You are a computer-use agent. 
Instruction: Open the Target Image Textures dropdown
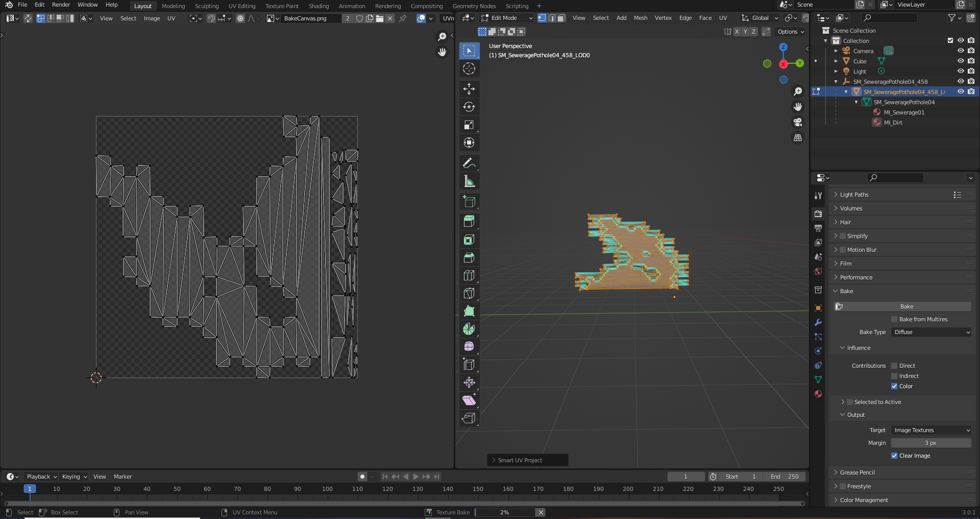932,430
